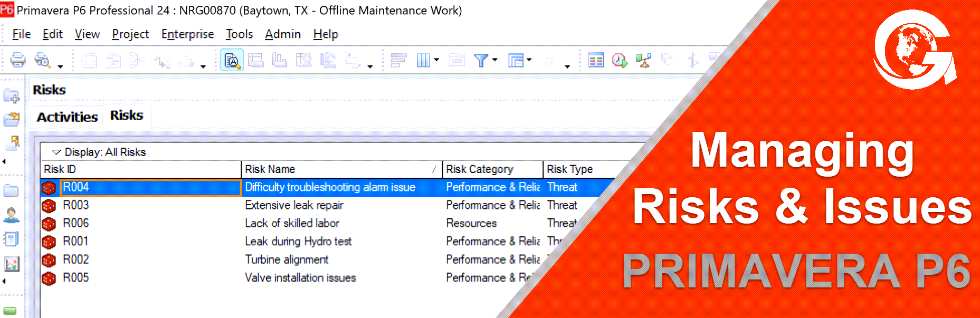Click the Level Resources scale icon
This screenshot has width=980, height=318.
coord(643,61)
